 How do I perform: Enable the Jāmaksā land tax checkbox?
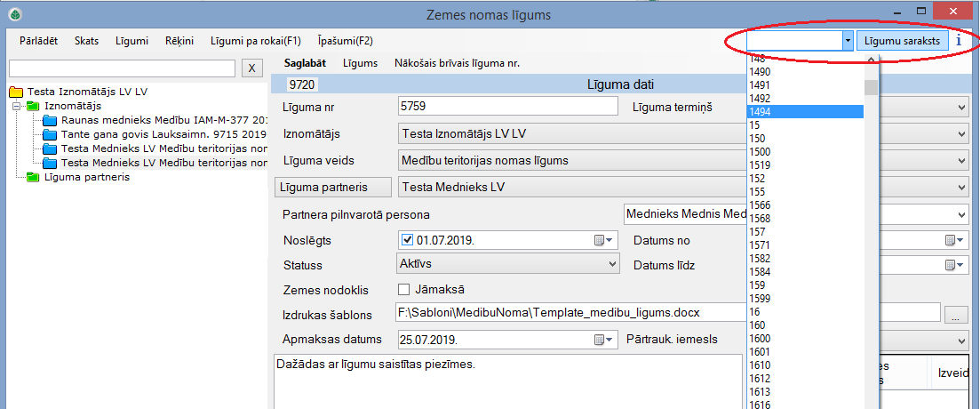(x=403, y=290)
